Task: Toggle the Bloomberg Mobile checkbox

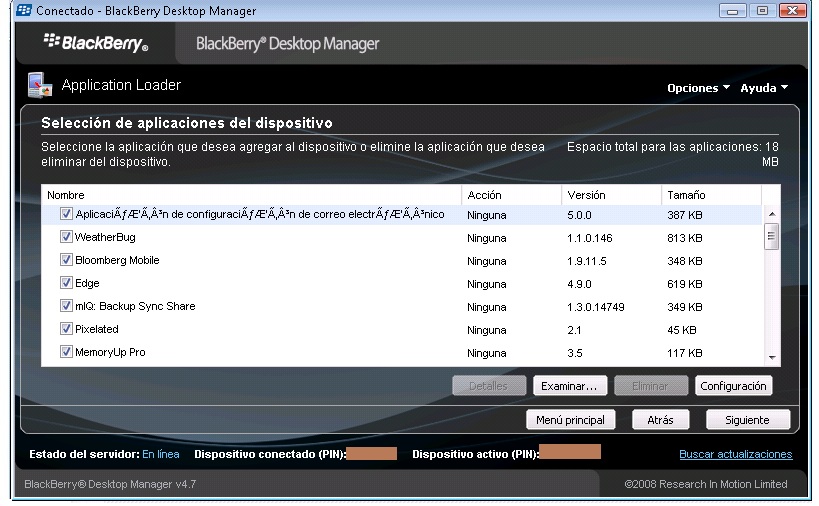Action: tap(66, 260)
